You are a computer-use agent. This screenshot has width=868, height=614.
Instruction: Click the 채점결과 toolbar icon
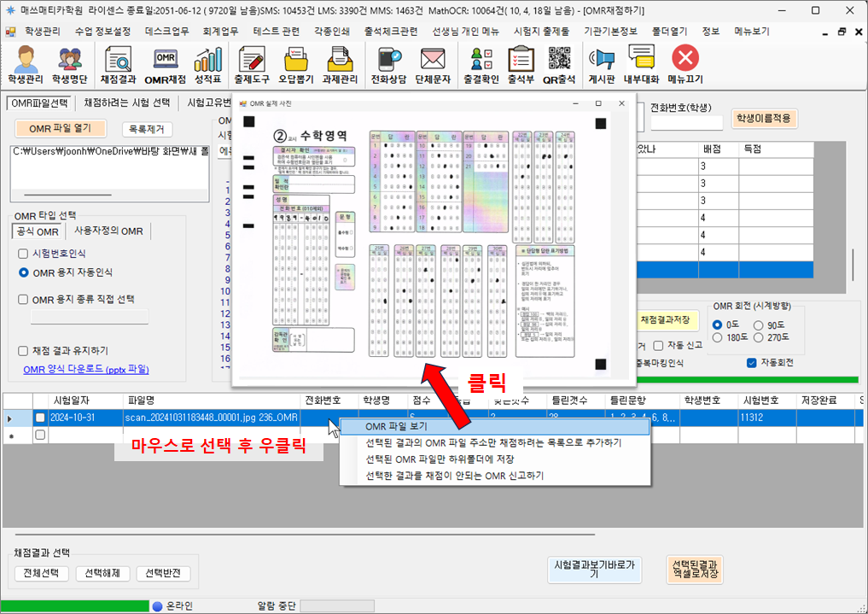(x=119, y=65)
